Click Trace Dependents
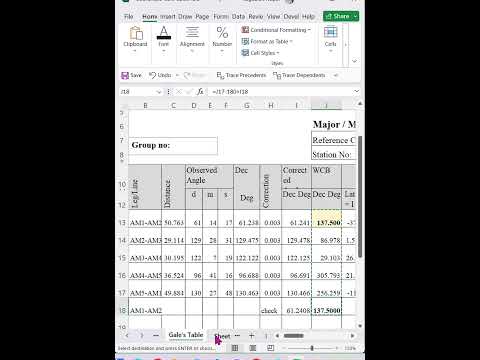Viewport: 480px width, 360px height. 299,75
